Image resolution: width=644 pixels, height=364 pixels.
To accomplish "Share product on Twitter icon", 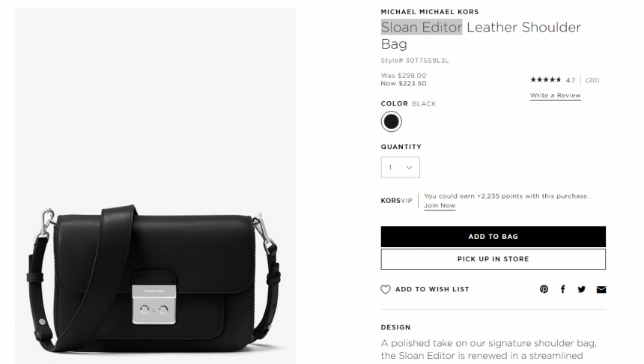I will [582, 289].
